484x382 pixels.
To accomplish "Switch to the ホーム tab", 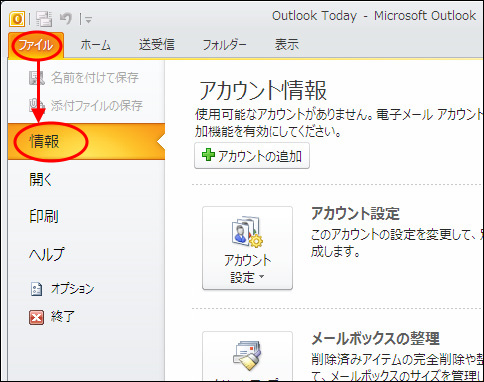I will 95,45.
